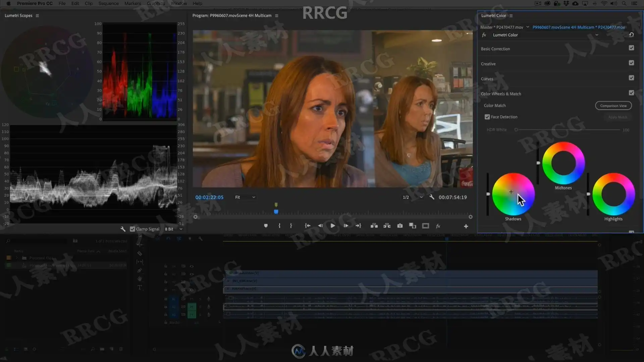The height and width of the screenshot is (362, 644).
Task: Reset Lumetri Color effect icon
Action: coord(631,35)
